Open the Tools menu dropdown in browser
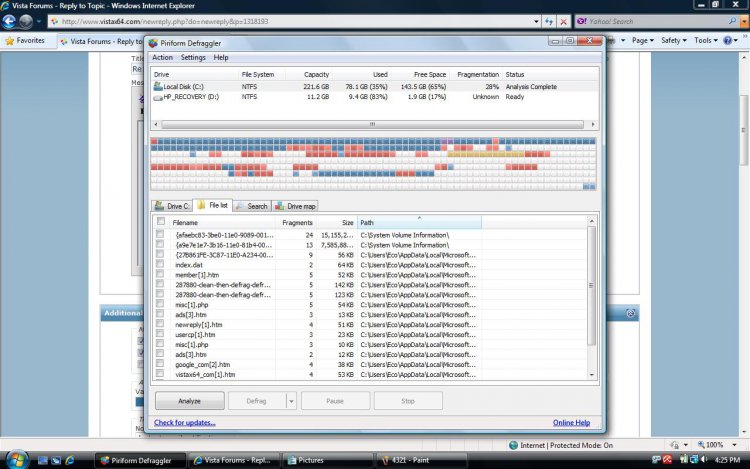 (706, 41)
